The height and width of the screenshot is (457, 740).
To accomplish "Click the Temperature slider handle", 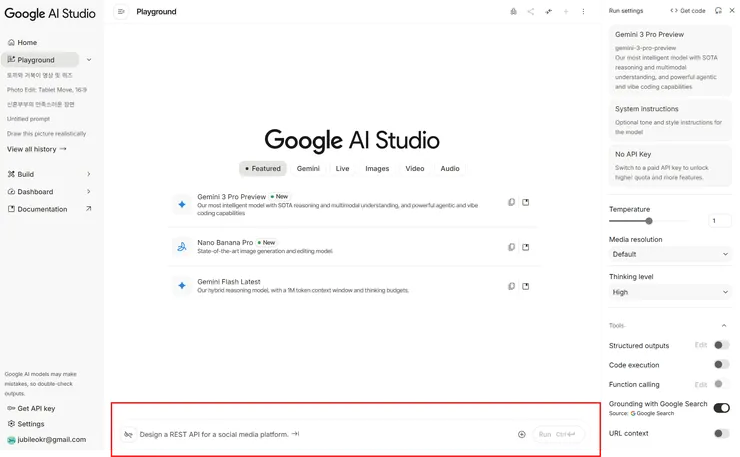I will (649, 221).
